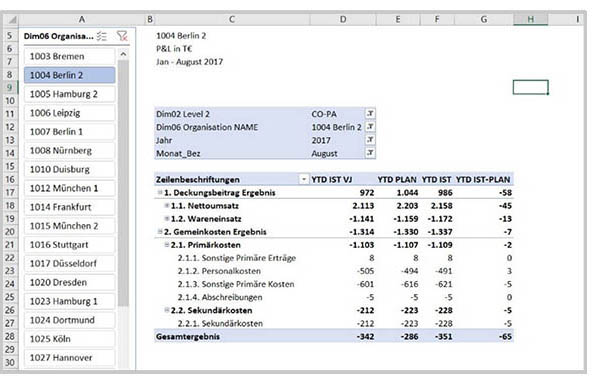Image resolution: width=594 pixels, height=382 pixels.
Task: Collapse 1. Deckungsbeitrag Ergebnis group
Action: coord(160,193)
